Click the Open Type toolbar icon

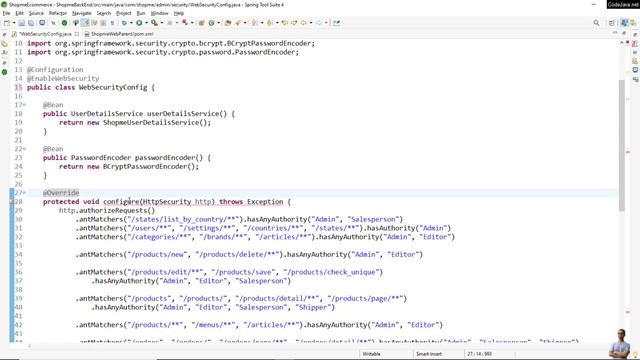(228, 23)
